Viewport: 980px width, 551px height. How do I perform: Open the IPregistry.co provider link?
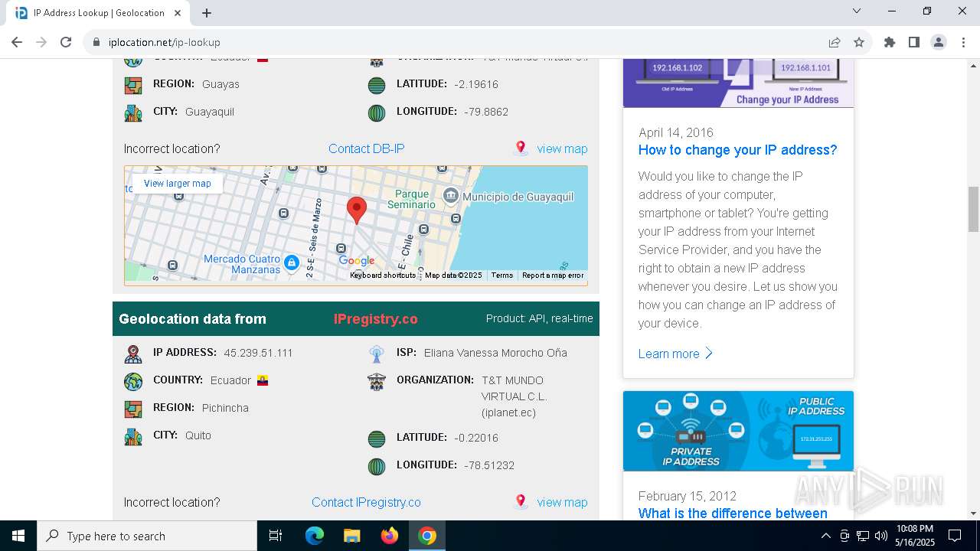(x=375, y=319)
